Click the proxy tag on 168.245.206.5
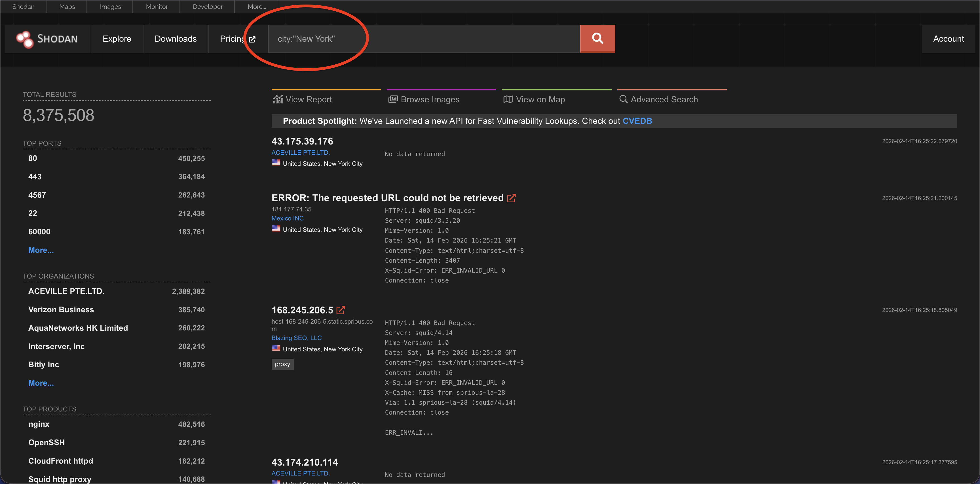Image resolution: width=980 pixels, height=484 pixels. (x=282, y=364)
